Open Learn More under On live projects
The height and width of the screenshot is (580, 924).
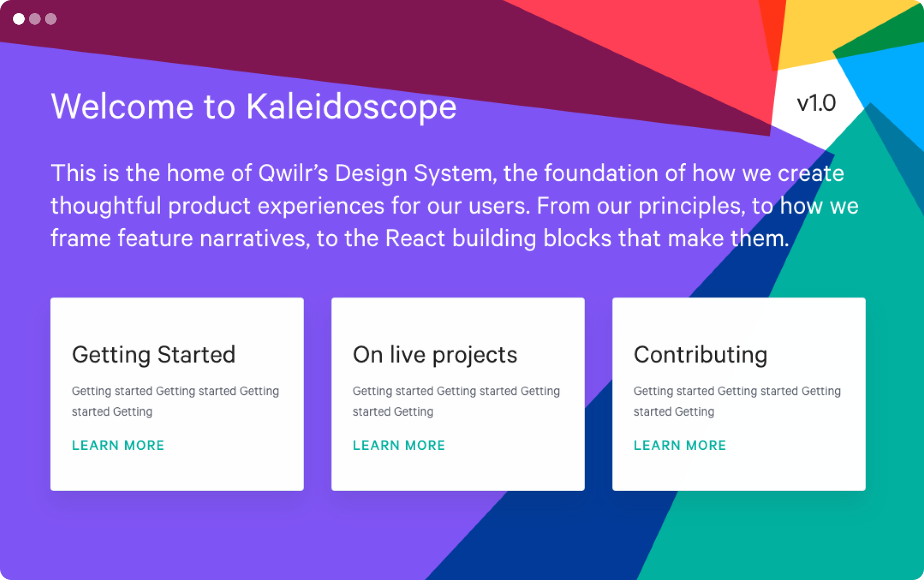pos(399,445)
